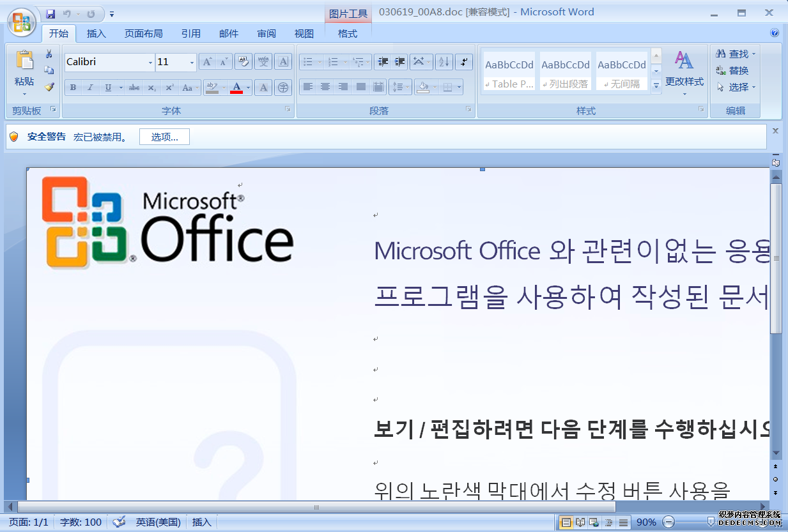Screen dimensions: 788x532
Task: Toggle strikethrough formatting
Action: tap(134, 87)
